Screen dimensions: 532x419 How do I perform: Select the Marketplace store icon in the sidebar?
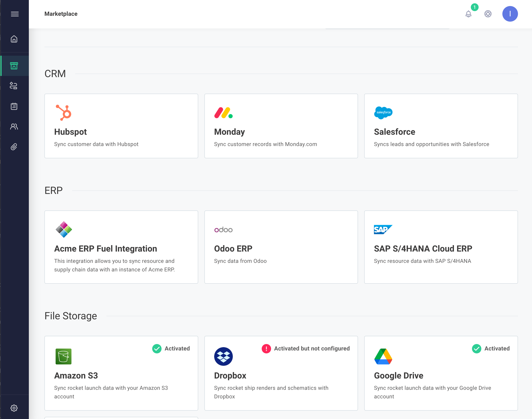pyautogui.click(x=14, y=65)
